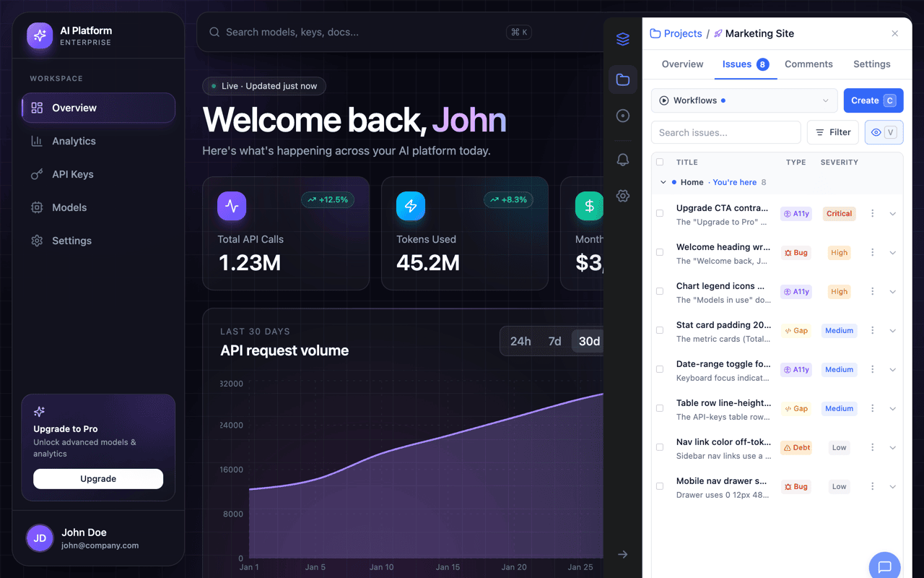Toggle the eye visibility button
Viewport: 924px width, 578px height.
[x=884, y=132]
